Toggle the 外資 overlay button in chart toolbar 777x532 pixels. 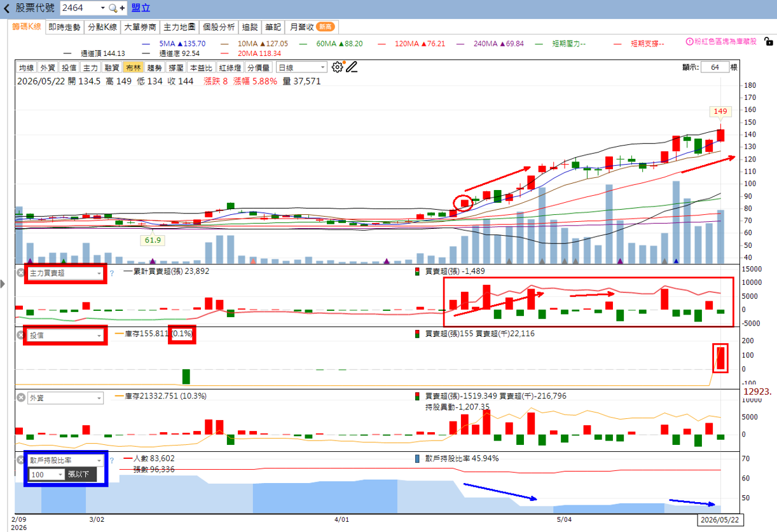tap(47, 67)
